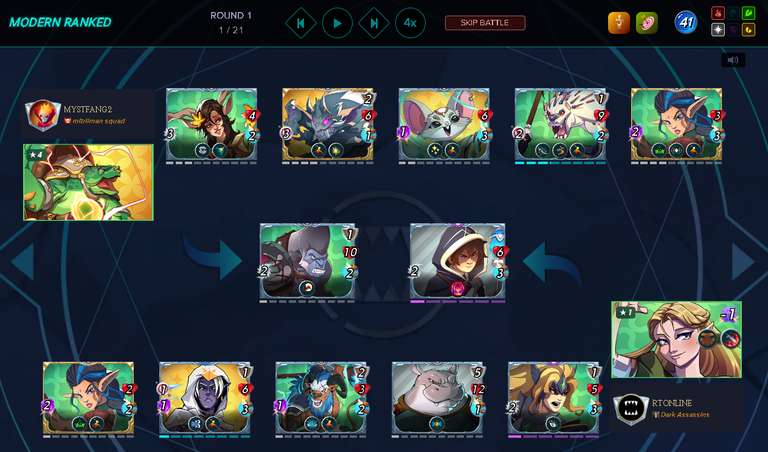Click the left side navigation arrow

click(x=23, y=262)
